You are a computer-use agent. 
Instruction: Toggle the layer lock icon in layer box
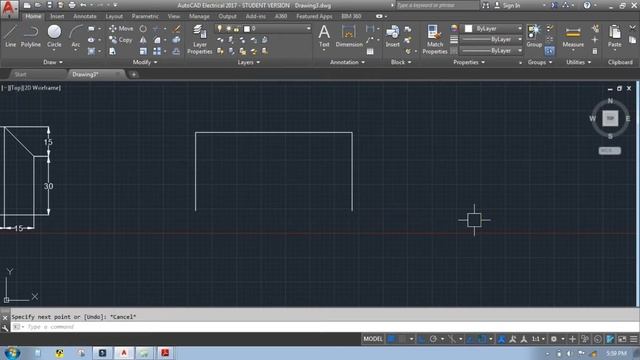[236, 29]
